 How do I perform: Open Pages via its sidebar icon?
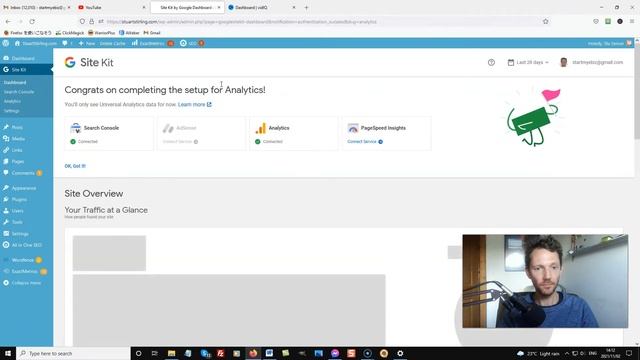tap(6, 162)
